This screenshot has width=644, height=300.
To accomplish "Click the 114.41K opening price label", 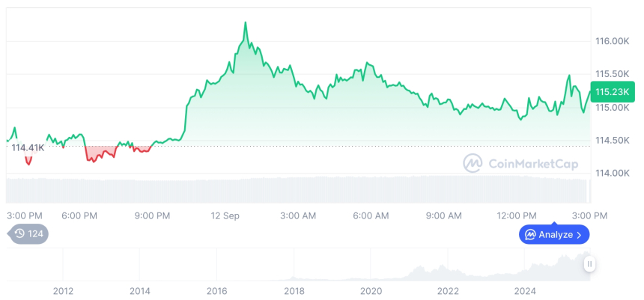I will tap(28, 148).
